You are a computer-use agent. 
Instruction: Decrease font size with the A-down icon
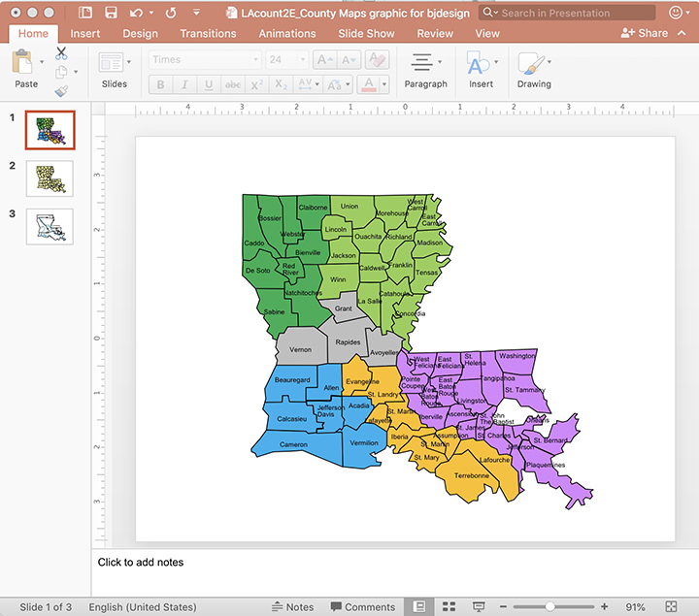point(349,60)
